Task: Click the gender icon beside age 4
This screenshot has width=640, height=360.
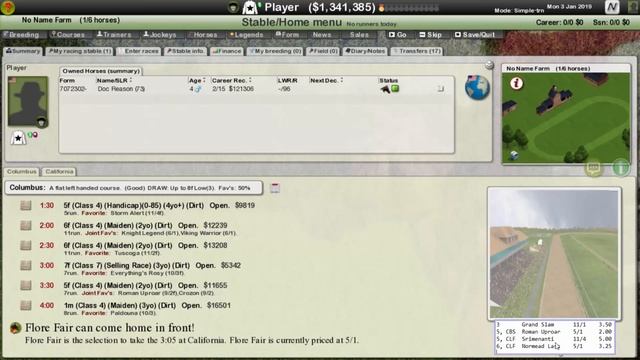Action: pyautogui.click(x=198, y=89)
